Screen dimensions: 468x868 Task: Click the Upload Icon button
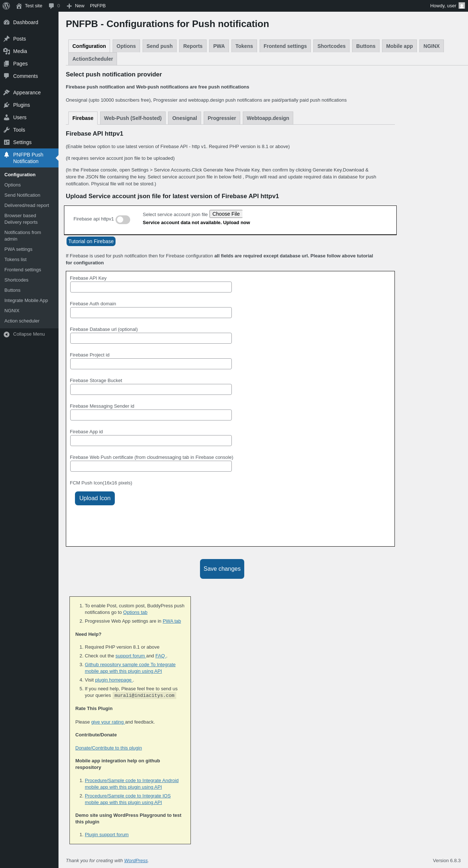coord(95,498)
